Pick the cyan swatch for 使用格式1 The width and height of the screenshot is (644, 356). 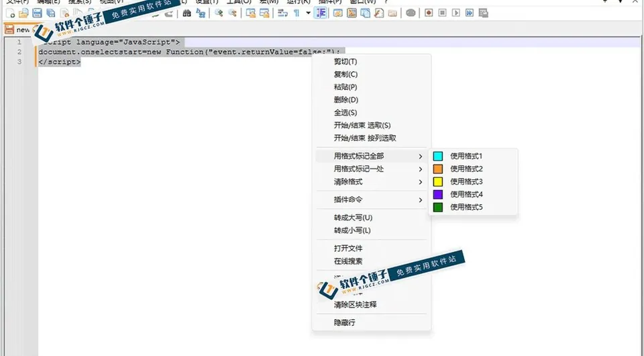438,157
